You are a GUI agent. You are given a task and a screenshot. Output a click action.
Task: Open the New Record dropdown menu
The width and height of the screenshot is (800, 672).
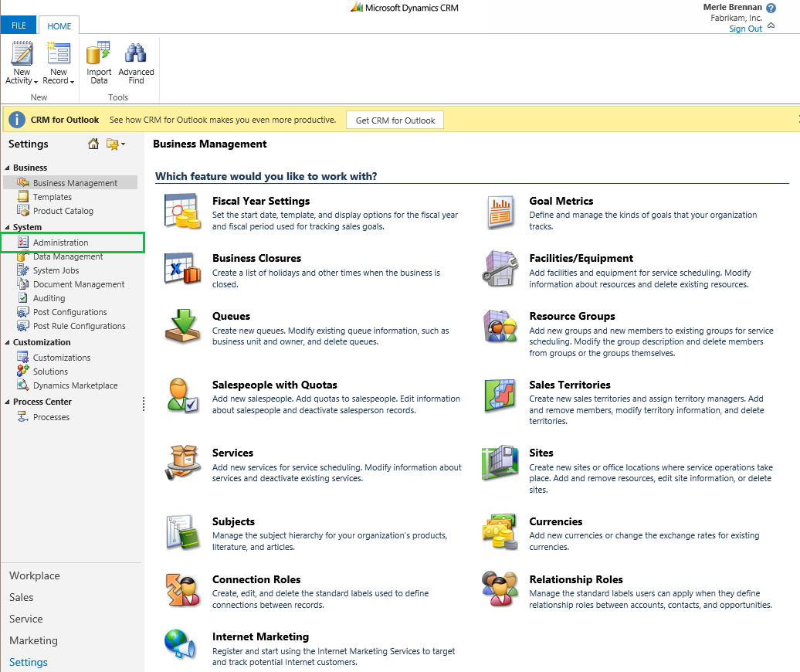click(x=71, y=81)
